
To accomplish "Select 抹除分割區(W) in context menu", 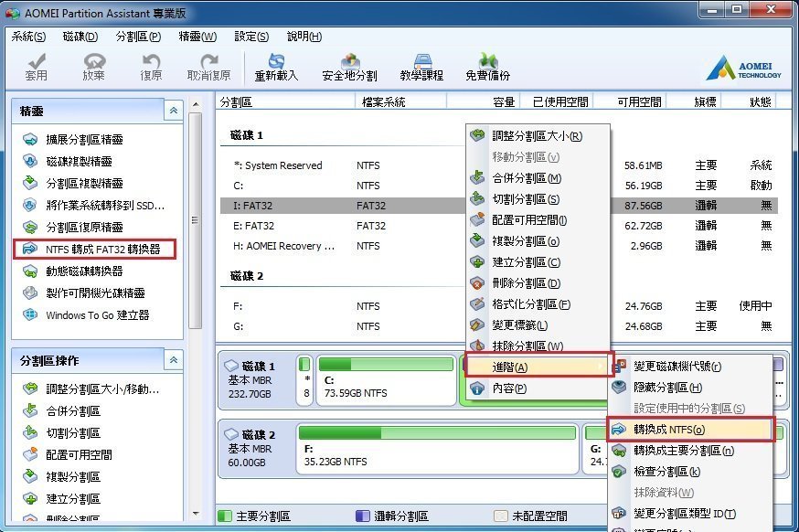I will (538, 346).
